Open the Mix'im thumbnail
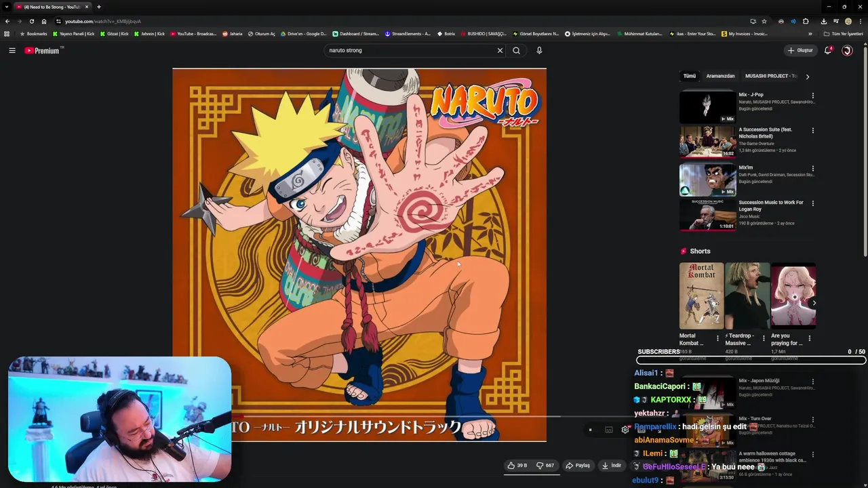The height and width of the screenshot is (488, 868). 707,179
